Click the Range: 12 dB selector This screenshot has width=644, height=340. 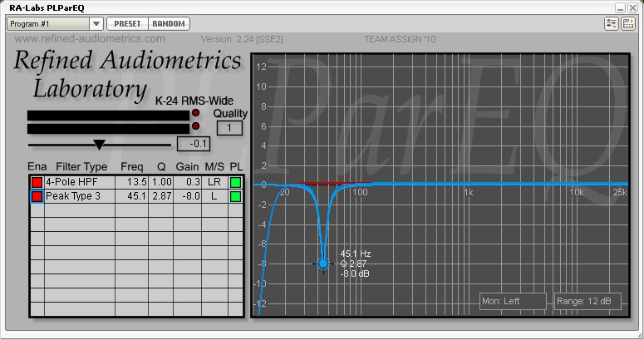click(587, 302)
